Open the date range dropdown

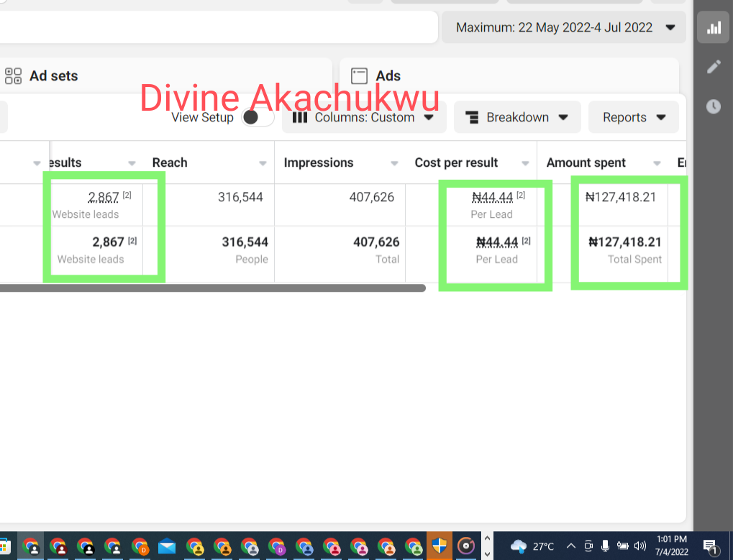(x=565, y=28)
